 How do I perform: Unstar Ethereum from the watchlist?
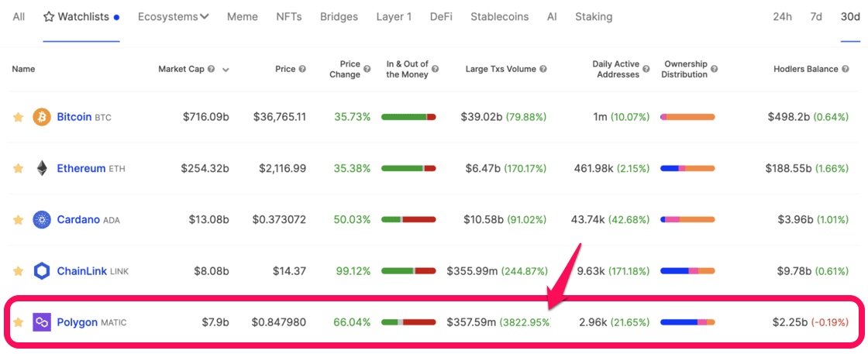pyautogui.click(x=19, y=168)
